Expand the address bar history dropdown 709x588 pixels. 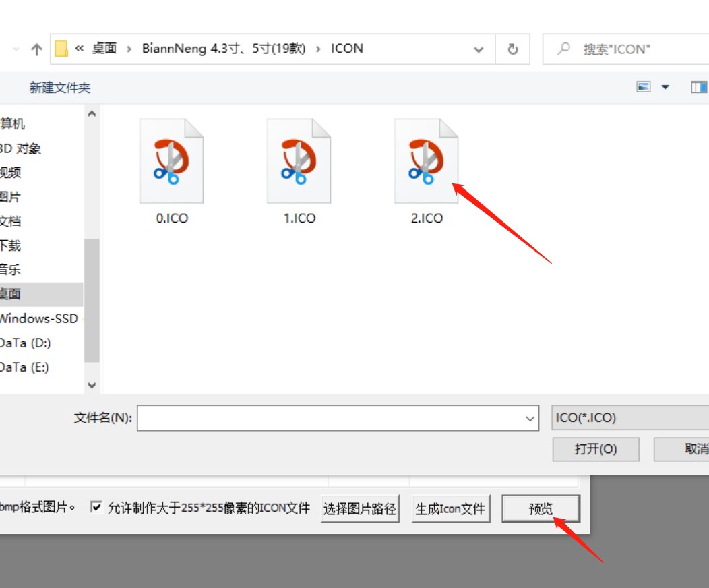click(479, 49)
